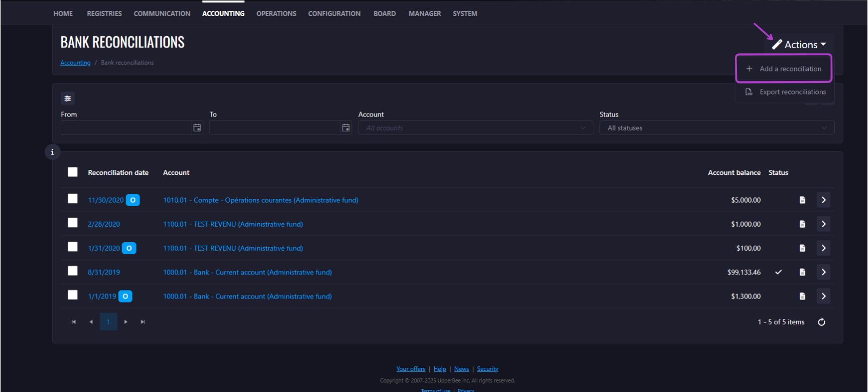The width and height of the screenshot is (868, 392).
Task: Open the Security footer link
Action: (487, 369)
